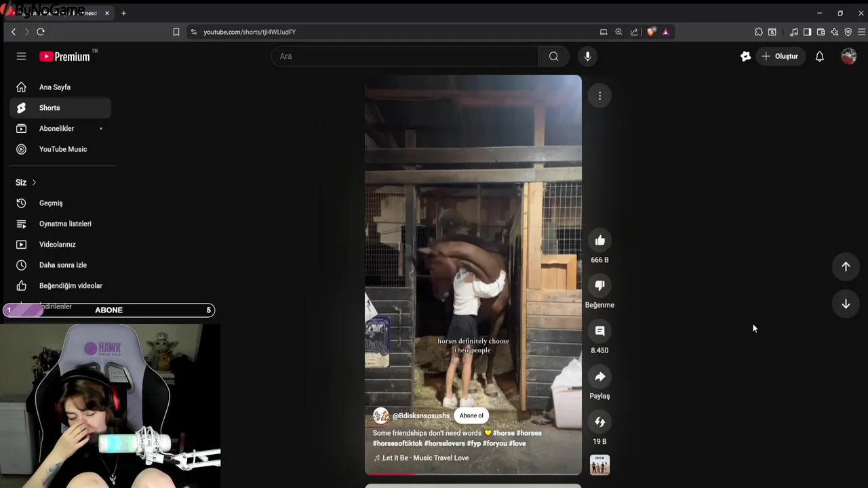This screenshot has height=488, width=868.
Task: Open the remix icon showing 19 B
Action: coord(599,422)
